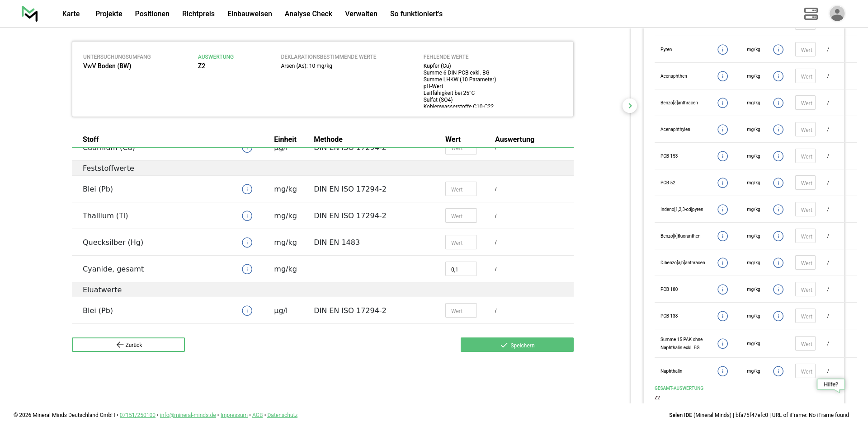This screenshot has width=868, height=426.
Task: Open the Einbauweisen menu item
Action: pyautogui.click(x=250, y=14)
